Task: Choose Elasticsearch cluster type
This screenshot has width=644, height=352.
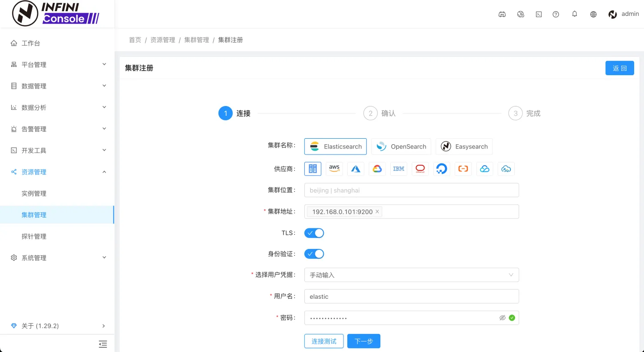Action: [x=335, y=146]
